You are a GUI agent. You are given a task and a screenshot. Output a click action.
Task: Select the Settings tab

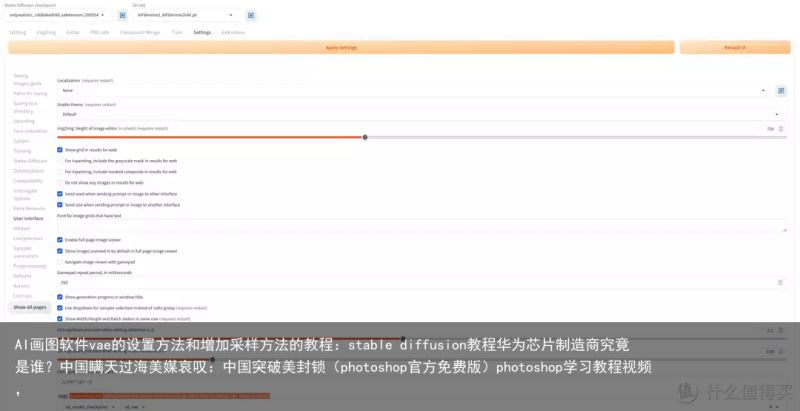click(x=202, y=32)
